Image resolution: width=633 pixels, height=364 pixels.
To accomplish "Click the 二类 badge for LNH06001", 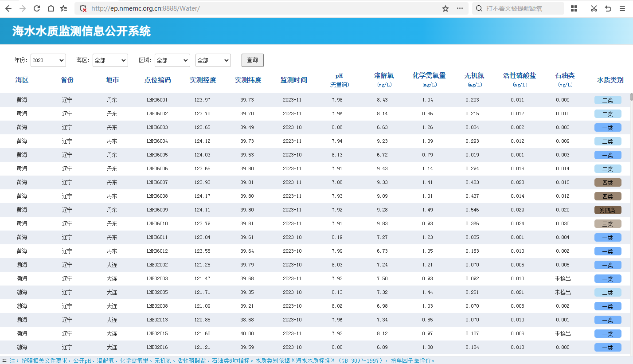I will click(x=608, y=100).
